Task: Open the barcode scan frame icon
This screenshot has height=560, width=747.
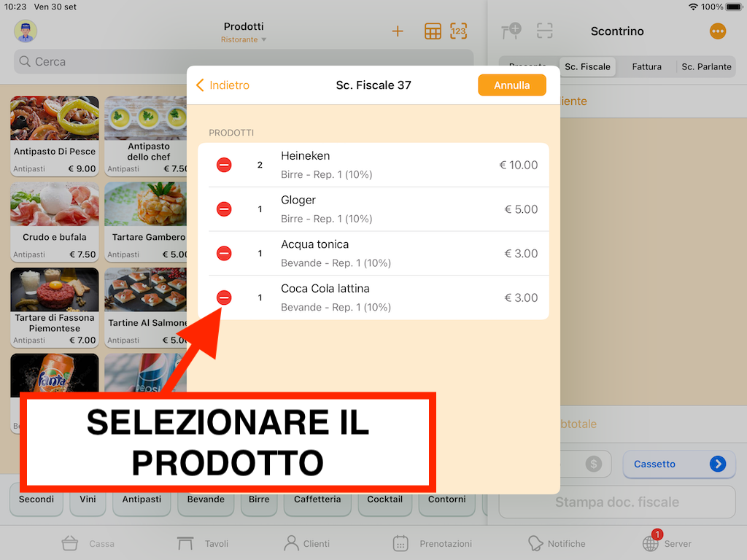Action: (x=544, y=31)
